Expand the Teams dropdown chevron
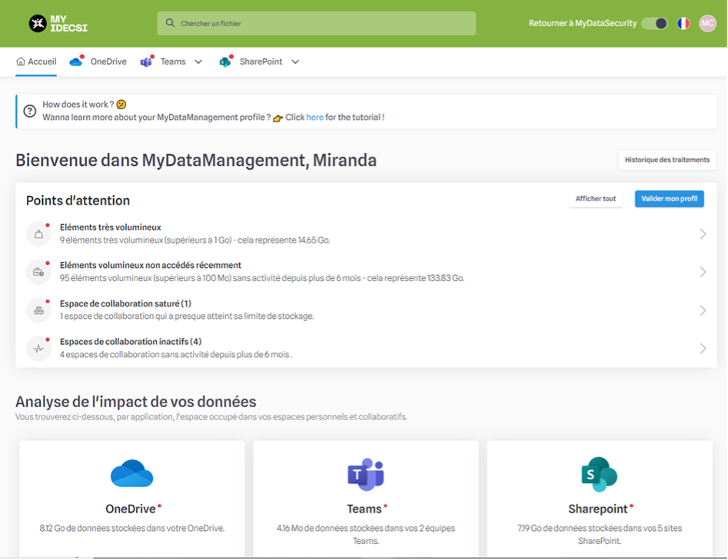The image size is (728, 560). click(x=198, y=61)
